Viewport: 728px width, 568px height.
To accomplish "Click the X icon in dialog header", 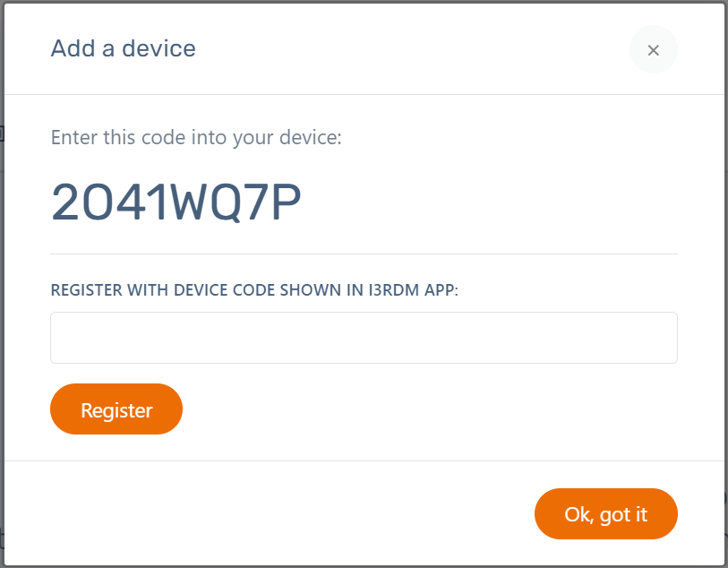I will point(653,50).
